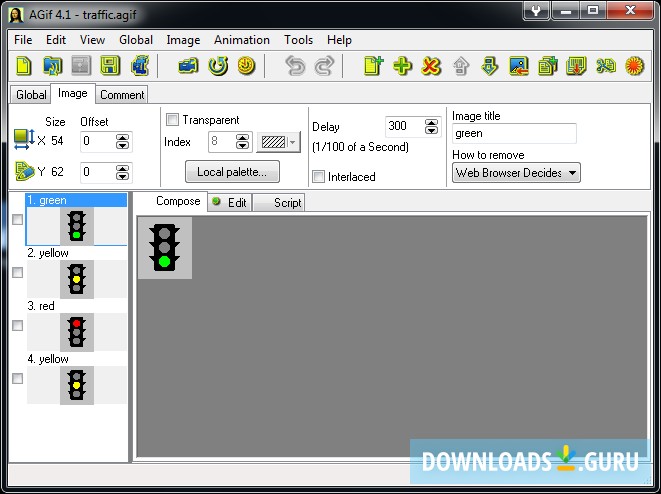Select the 2. yellow frame thumbnail
The width and height of the screenshot is (661, 494).
pyautogui.click(x=77, y=279)
